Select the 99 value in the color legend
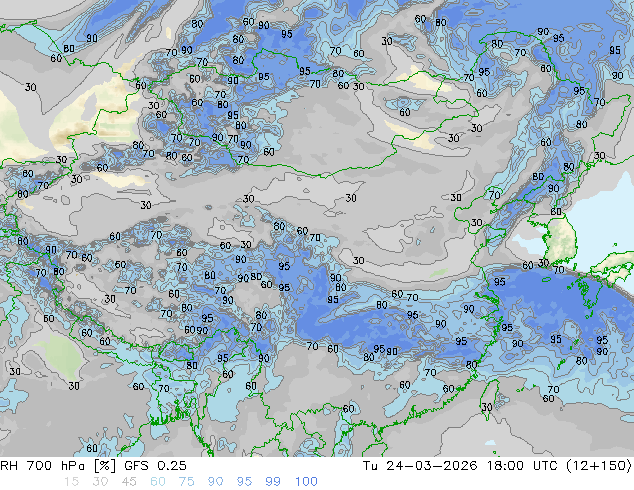This screenshot has height=490, width=634. [273, 482]
